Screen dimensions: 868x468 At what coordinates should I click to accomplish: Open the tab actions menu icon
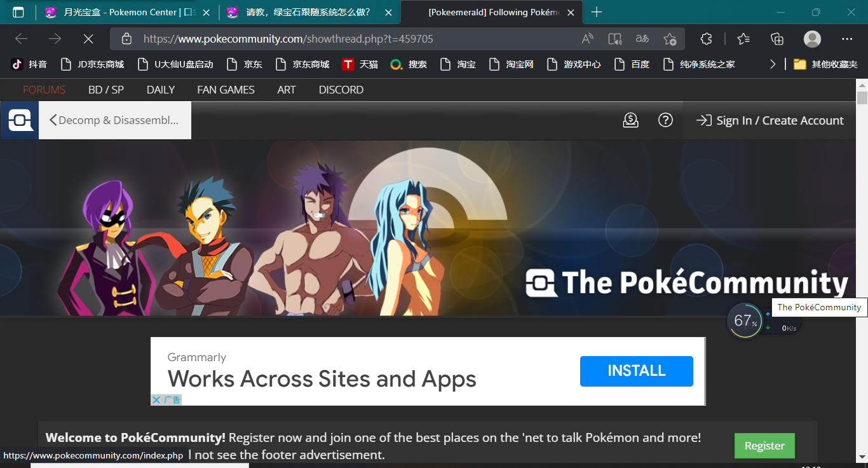pos(18,12)
